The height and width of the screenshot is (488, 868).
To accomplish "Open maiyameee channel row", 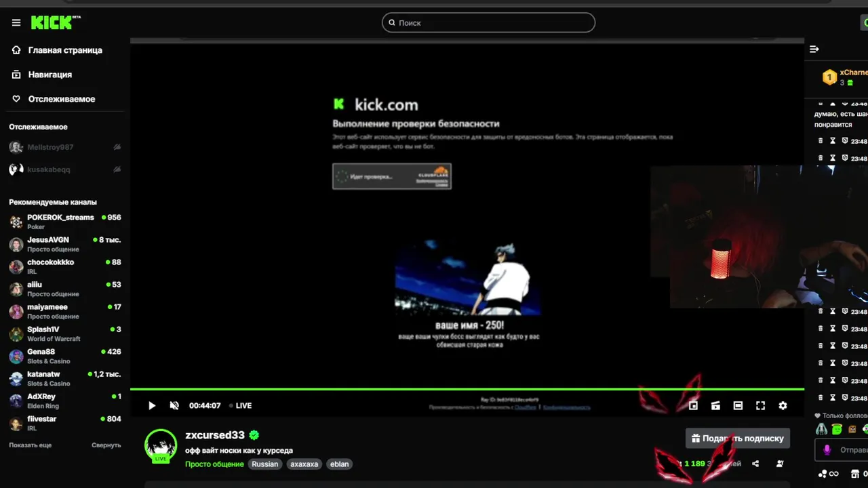I will (65, 311).
